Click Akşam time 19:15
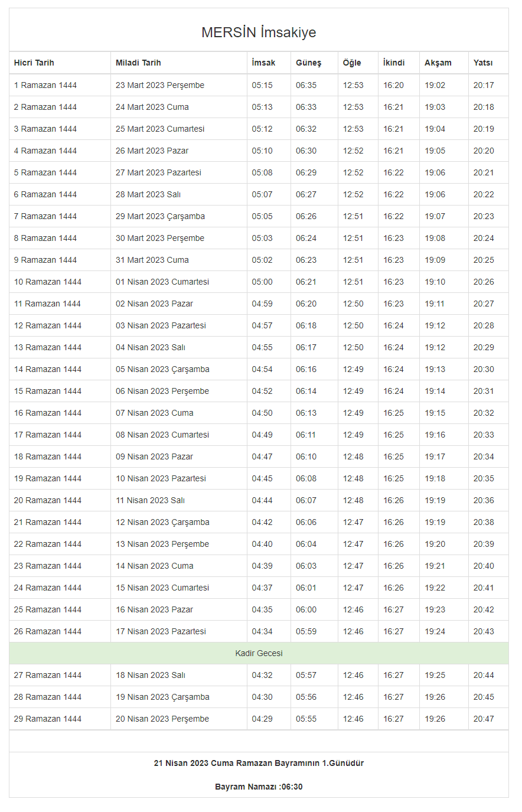Viewport: 522px width, 812px height. pos(435,413)
